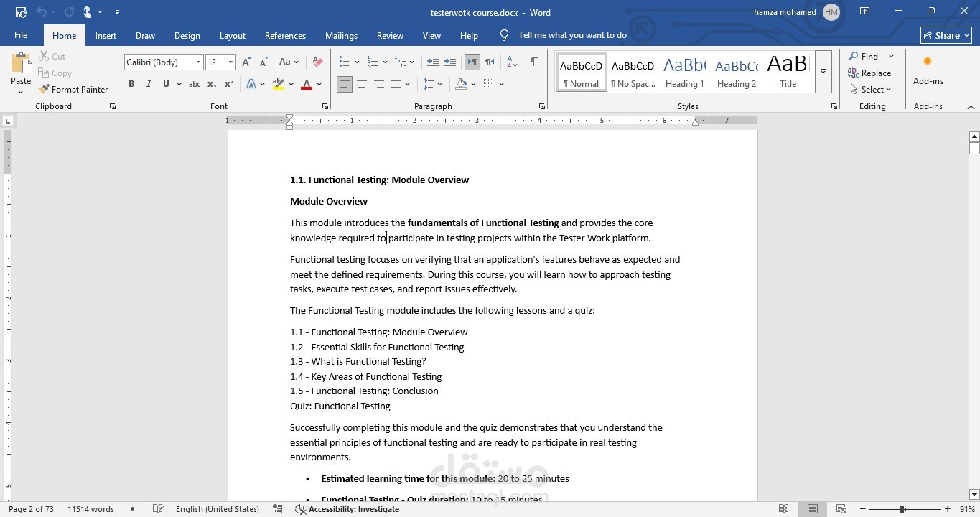Open Tell me lightbulb search box
980x517 pixels.
click(x=564, y=35)
